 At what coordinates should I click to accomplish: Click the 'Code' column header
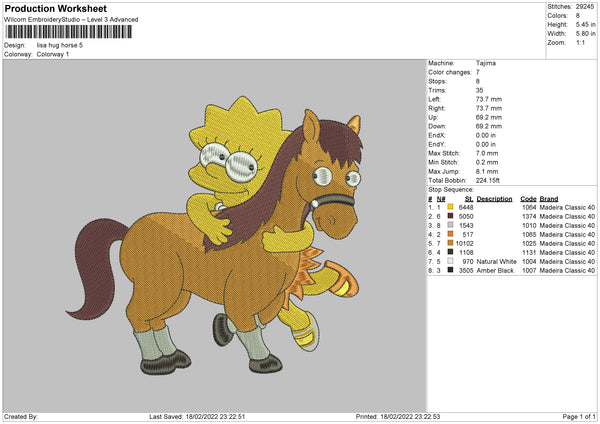pyautogui.click(x=528, y=199)
